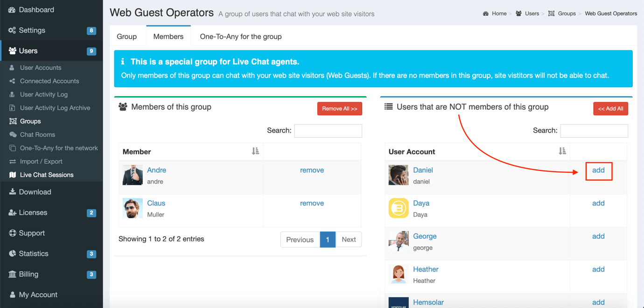Click the User Accounts person icon
The image size is (644, 308).
coord(12,68)
